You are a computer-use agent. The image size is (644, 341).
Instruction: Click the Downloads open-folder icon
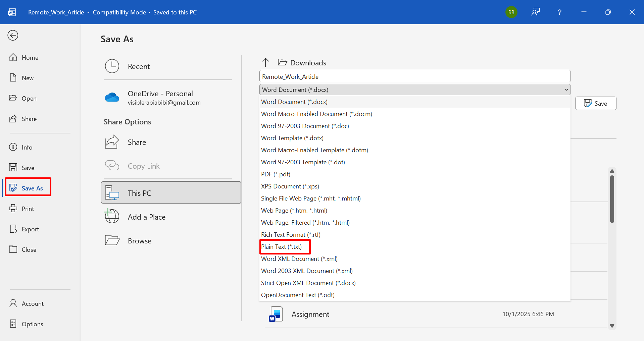tap(282, 62)
